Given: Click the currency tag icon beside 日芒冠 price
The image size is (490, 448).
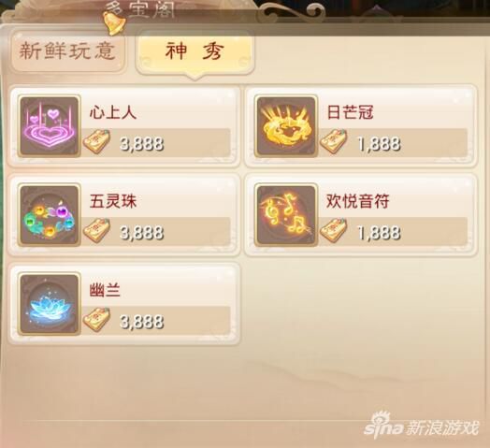Looking at the screenshot, I should pyautogui.click(x=334, y=142).
